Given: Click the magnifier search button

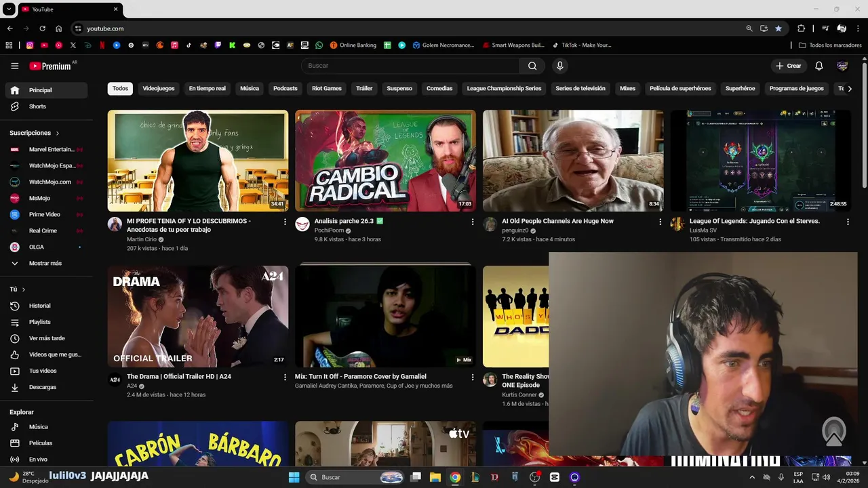Looking at the screenshot, I should (x=532, y=66).
